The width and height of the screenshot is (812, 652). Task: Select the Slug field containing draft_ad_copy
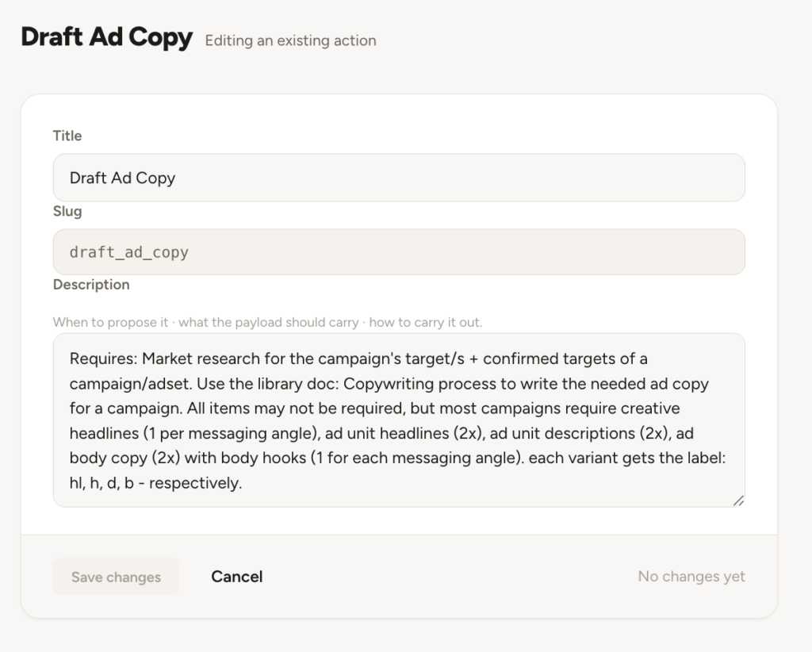click(x=399, y=252)
